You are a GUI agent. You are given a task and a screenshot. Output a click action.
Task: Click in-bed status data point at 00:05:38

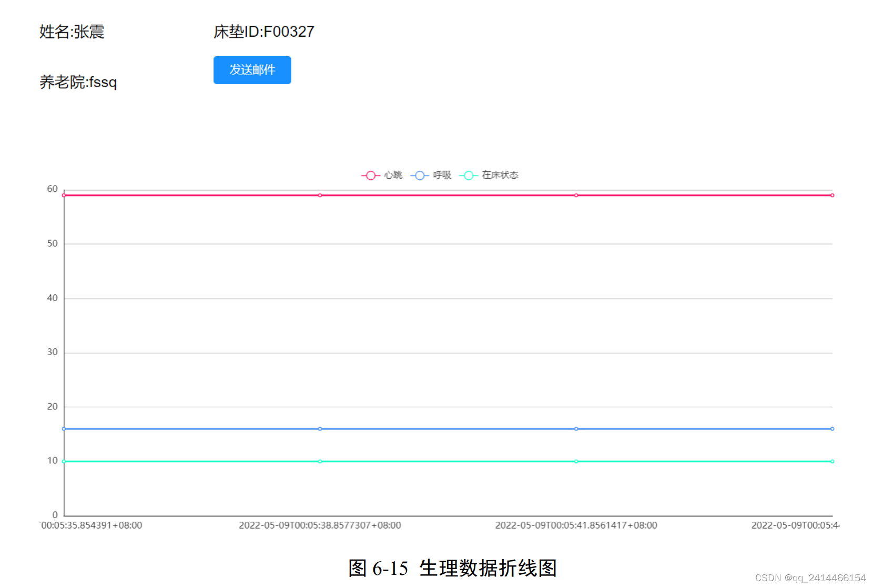coord(320,461)
